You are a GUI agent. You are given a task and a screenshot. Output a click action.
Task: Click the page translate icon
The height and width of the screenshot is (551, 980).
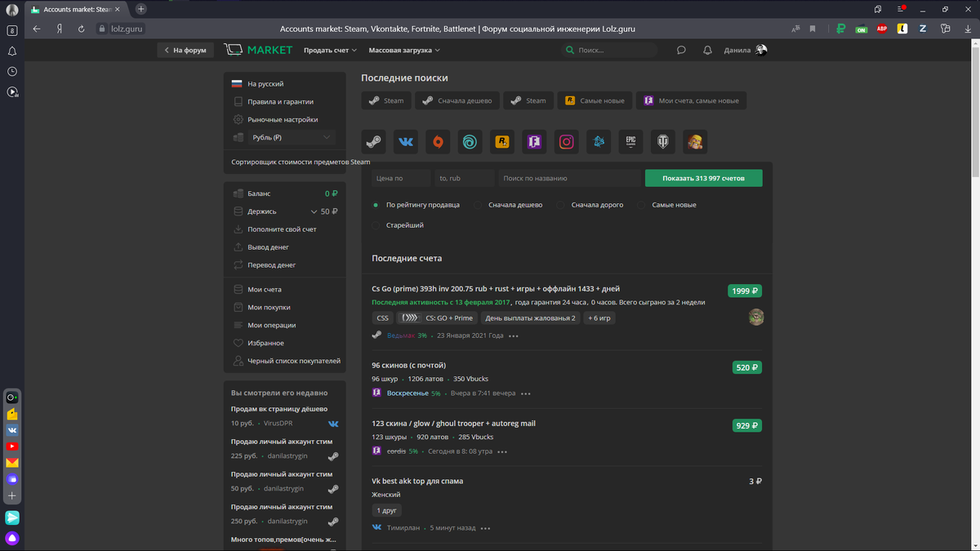[x=796, y=29]
